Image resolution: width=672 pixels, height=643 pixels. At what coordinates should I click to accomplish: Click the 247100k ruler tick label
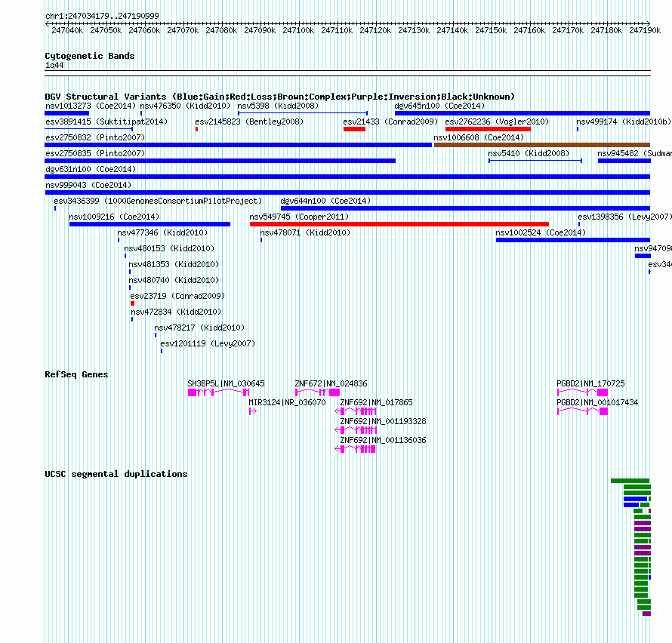pyautogui.click(x=298, y=30)
